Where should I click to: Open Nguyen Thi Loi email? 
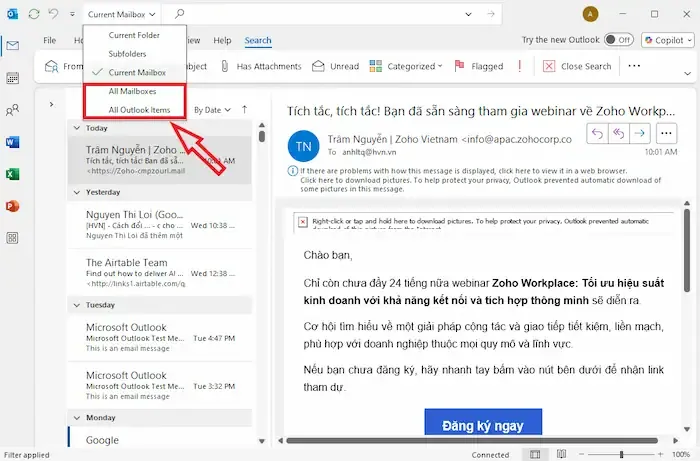pos(160,225)
